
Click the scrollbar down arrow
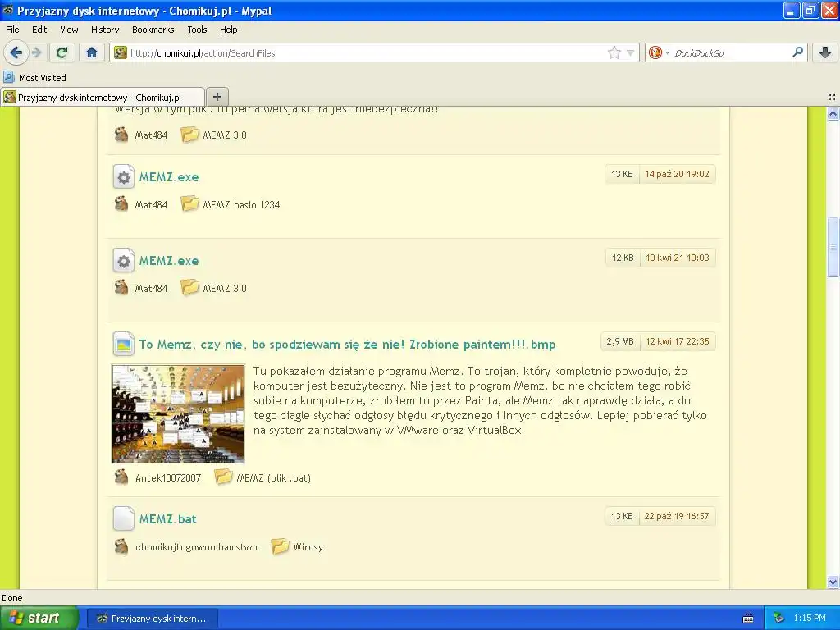tap(833, 582)
